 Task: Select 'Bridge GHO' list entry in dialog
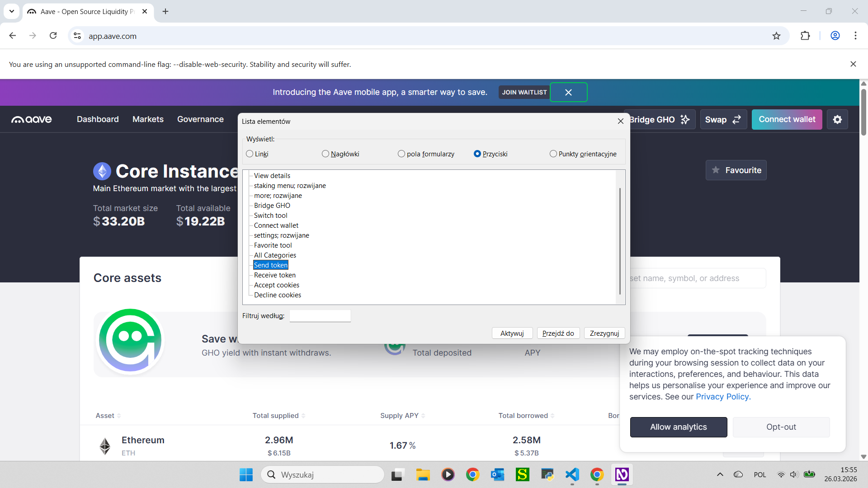coord(272,206)
